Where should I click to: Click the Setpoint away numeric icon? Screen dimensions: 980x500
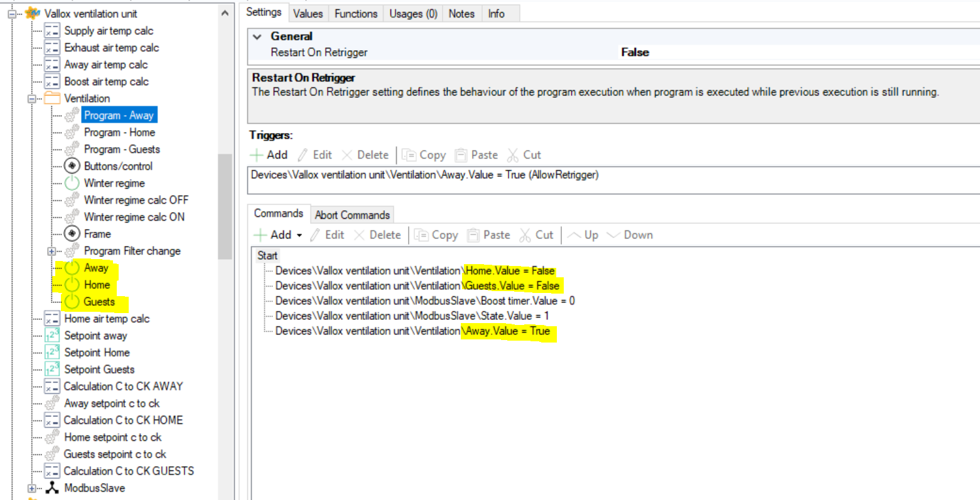(52, 336)
